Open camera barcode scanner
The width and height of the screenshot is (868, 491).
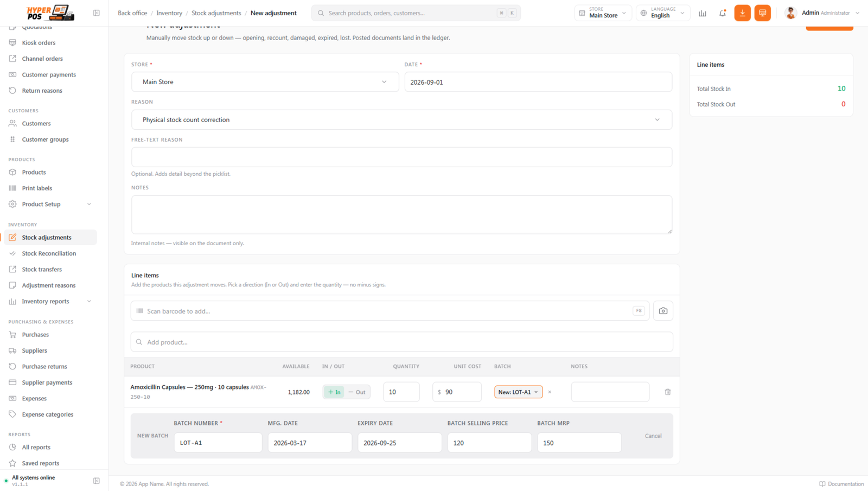[663, 311]
